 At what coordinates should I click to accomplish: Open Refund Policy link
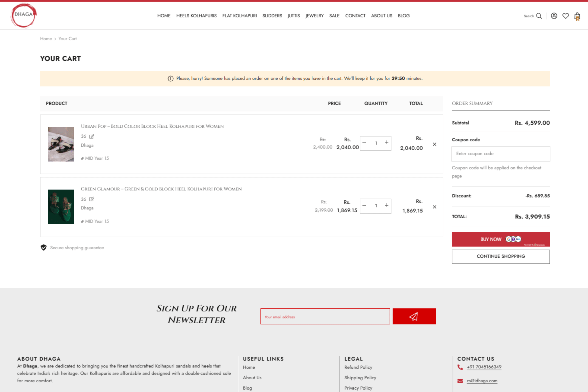coord(358,367)
